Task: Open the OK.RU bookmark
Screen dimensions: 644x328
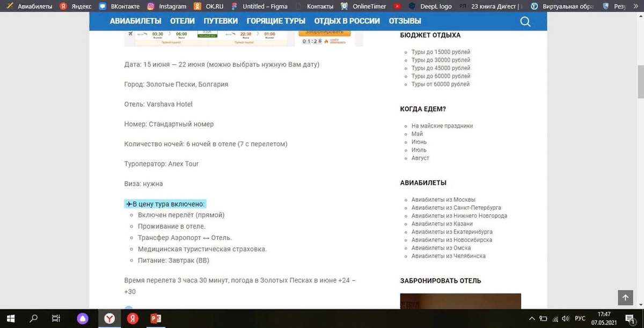Action: (208, 6)
